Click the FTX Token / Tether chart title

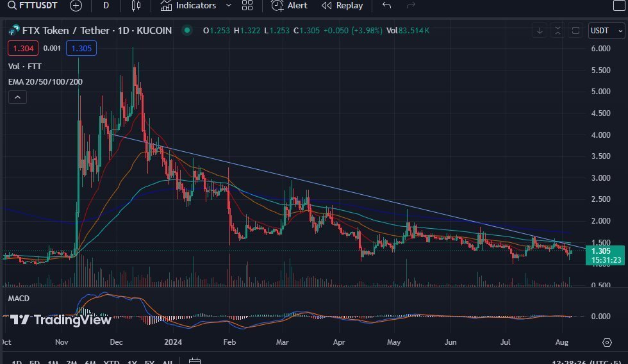pos(97,30)
